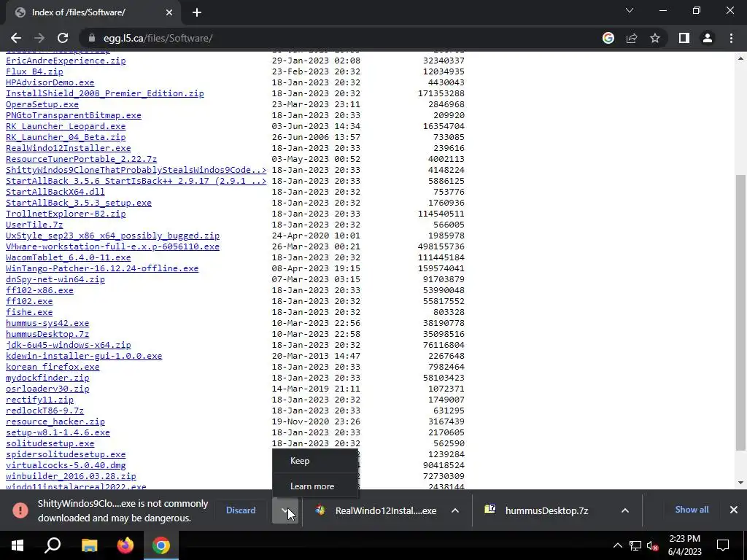Image resolution: width=747 pixels, height=560 pixels.
Task: Open the side panel icon
Action: [x=684, y=38]
